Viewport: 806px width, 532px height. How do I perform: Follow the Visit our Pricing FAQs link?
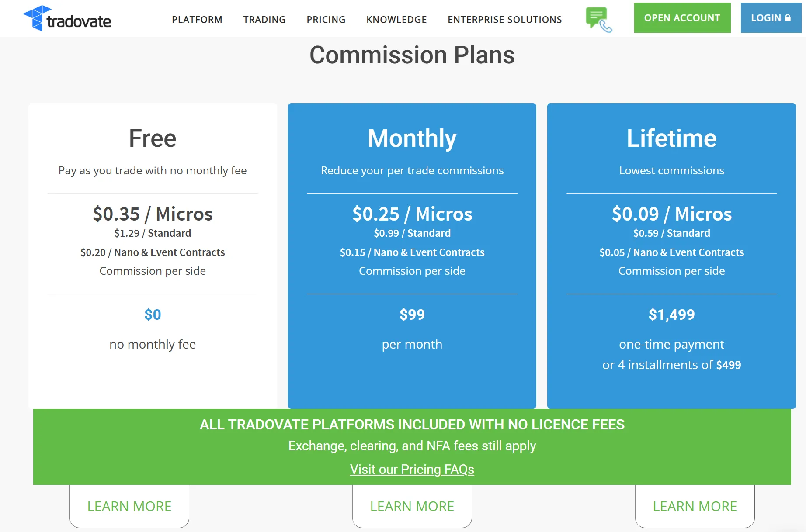click(412, 469)
